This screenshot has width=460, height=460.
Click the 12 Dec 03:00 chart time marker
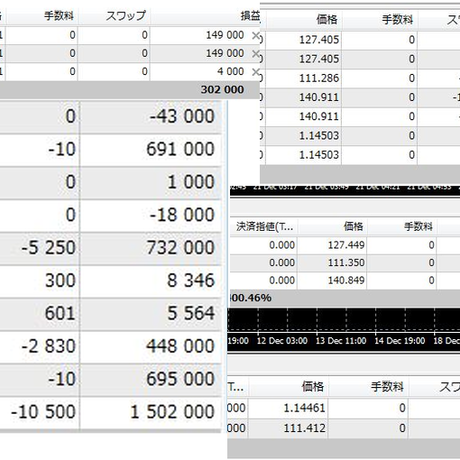pos(282,341)
